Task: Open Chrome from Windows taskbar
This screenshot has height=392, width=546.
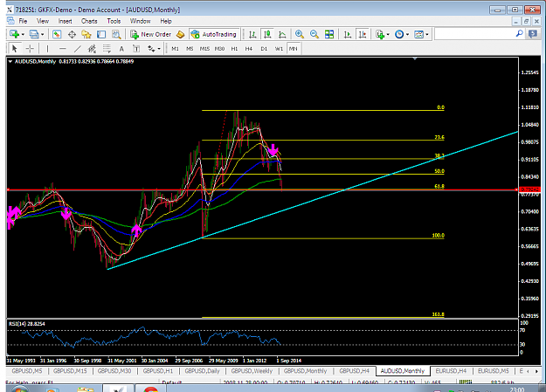Action: pyautogui.click(x=151, y=389)
